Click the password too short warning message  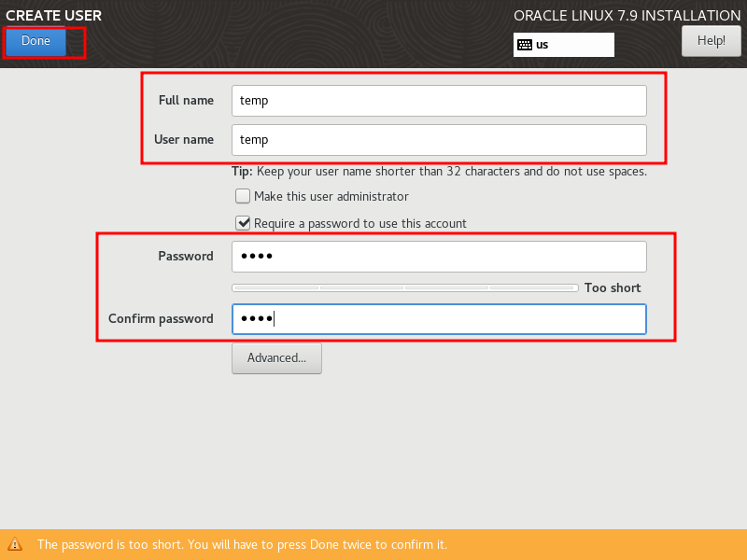tap(242, 544)
